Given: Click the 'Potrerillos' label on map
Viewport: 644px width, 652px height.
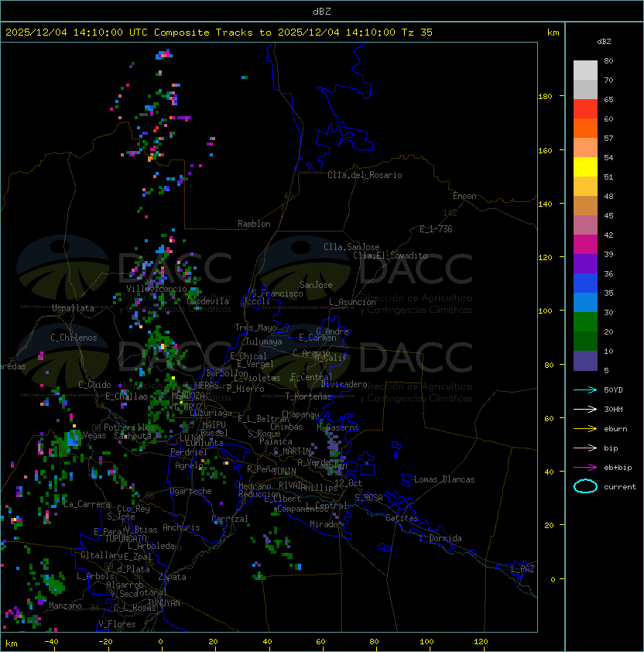Looking at the screenshot, I should click(129, 427).
